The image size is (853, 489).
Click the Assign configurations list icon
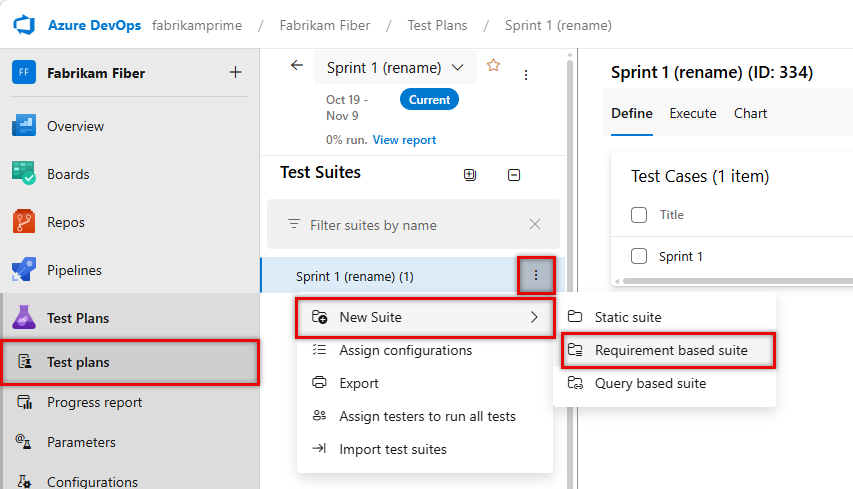click(319, 350)
